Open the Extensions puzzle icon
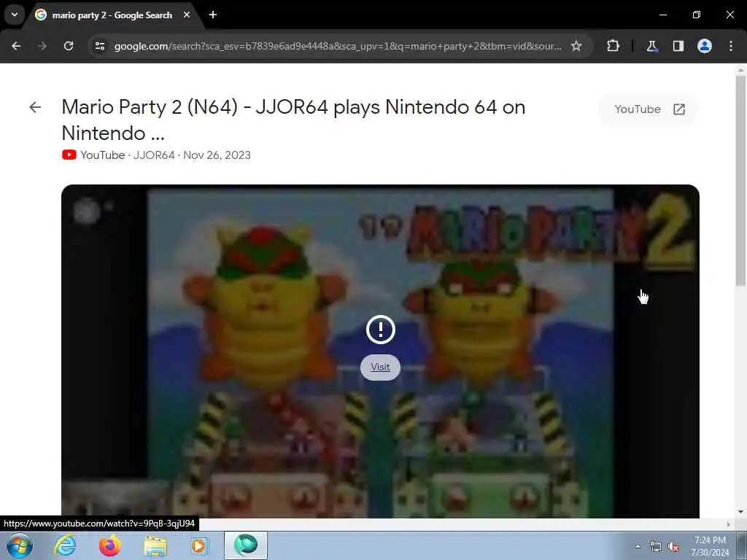This screenshot has width=747, height=560. click(x=613, y=46)
